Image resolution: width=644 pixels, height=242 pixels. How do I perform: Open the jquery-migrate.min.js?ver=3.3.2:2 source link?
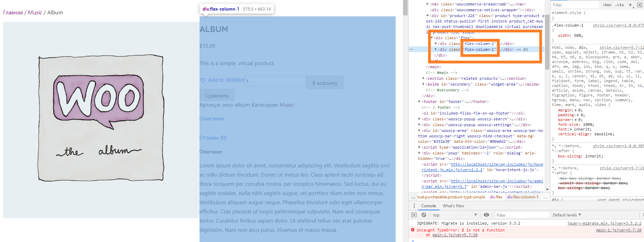pos(604,223)
